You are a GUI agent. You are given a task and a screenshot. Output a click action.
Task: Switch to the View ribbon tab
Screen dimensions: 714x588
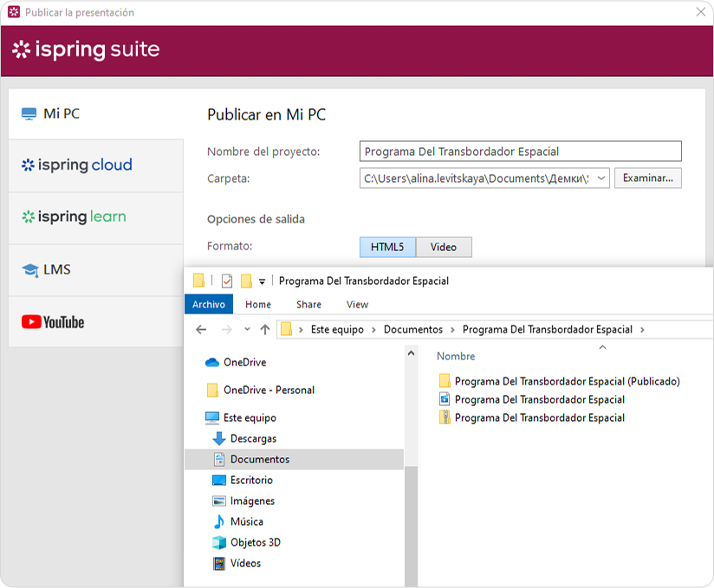point(357,305)
